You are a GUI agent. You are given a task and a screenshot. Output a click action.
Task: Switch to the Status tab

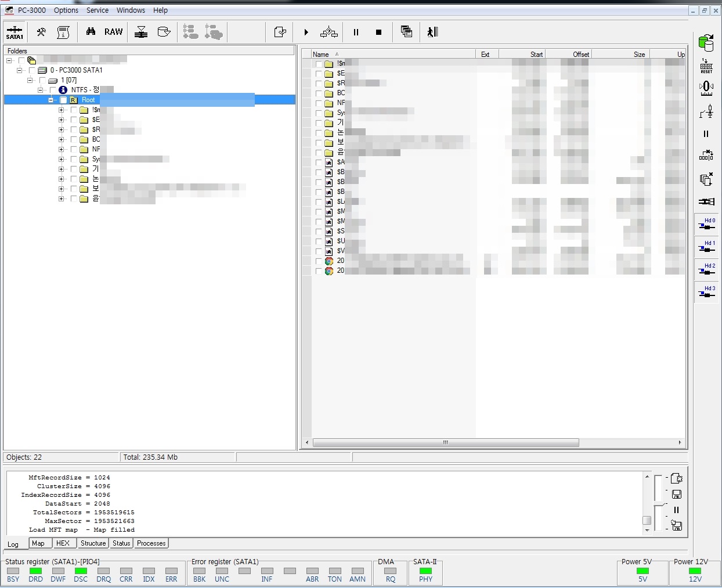pyautogui.click(x=121, y=543)
